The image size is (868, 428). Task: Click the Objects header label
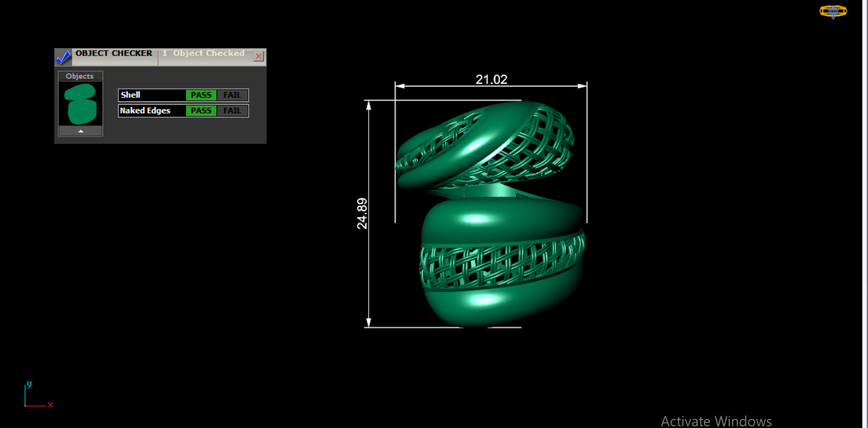(x=80, y=76)
